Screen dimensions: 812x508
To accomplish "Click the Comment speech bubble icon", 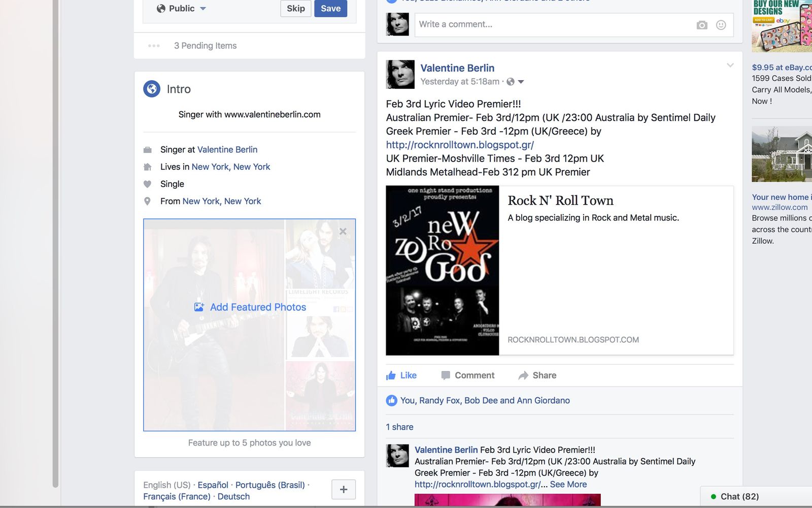I will coord(446,375).
